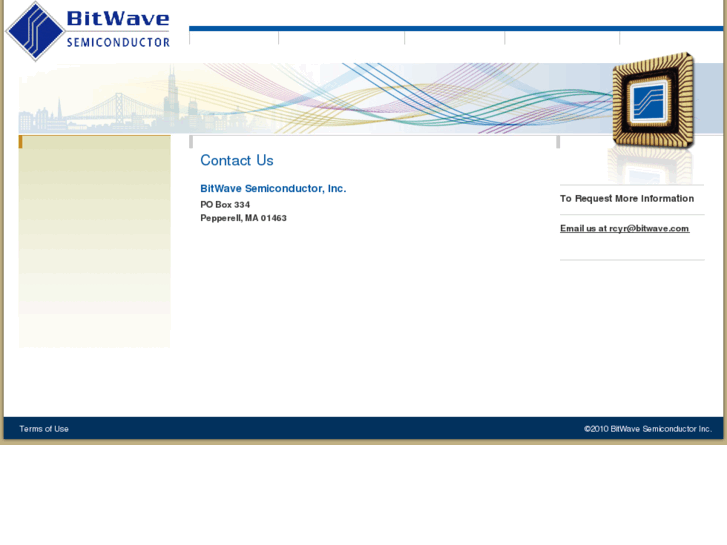Image resolution: width=727 pixels, height=545 pixels.
Task: Click the gold chip image in banner
Action: (654, 100)
